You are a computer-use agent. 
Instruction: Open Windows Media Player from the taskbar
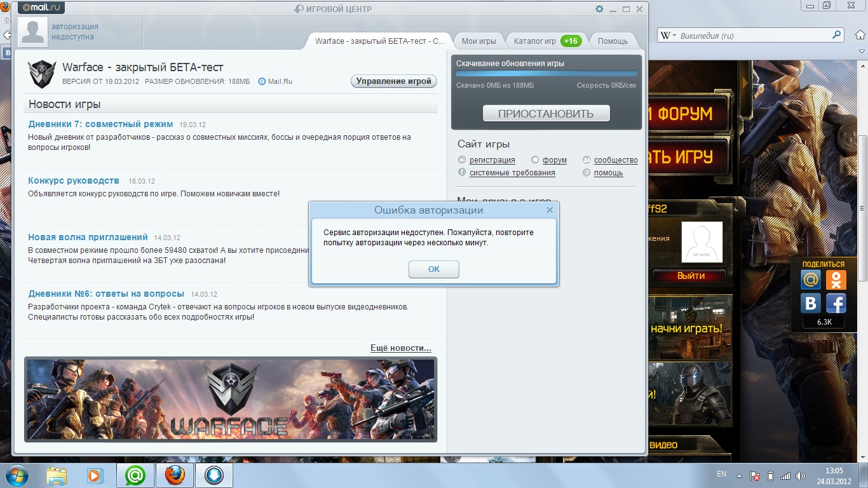pos(95,475)
